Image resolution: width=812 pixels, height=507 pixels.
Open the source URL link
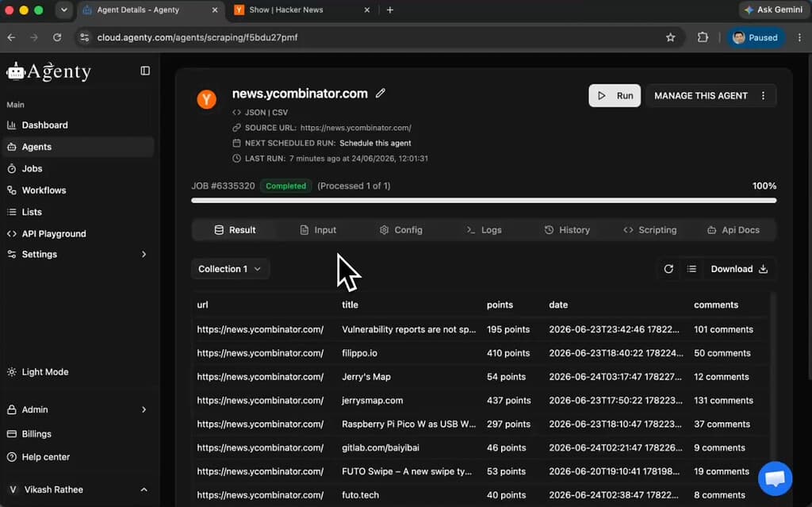(356, 128)
